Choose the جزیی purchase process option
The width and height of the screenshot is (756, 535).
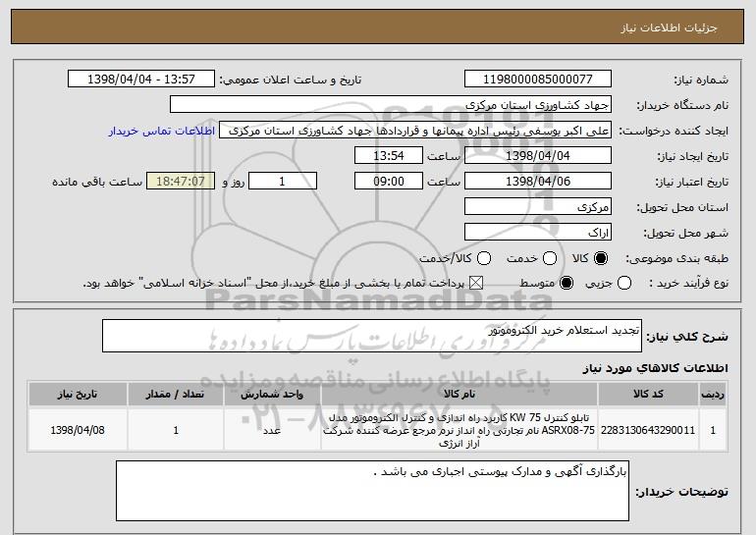(623, 284)
